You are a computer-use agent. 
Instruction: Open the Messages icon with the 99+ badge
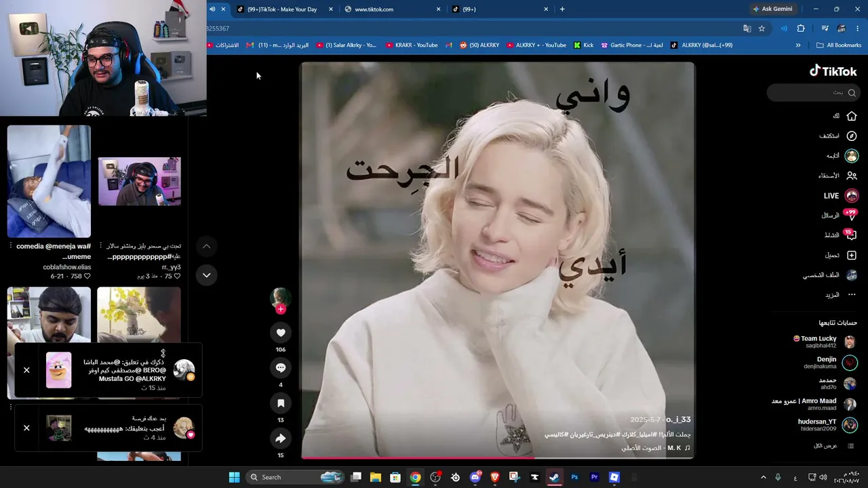pyautogui.click(x=851, y=216)
